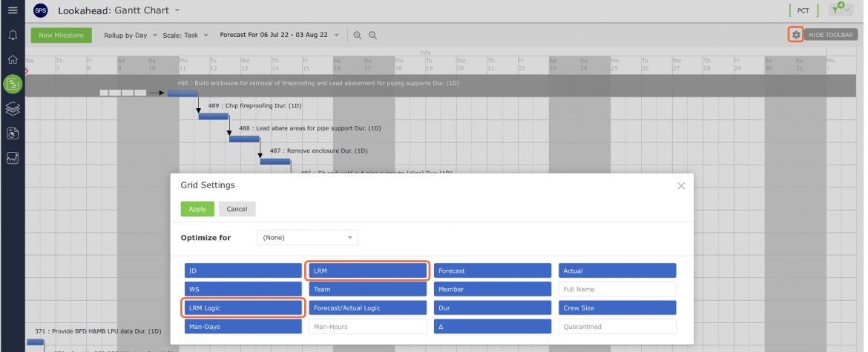Open the Scale: Task dropdown
Image resolution: width=868 pixels, height=352 pixels.
click(x=185, y=36)
